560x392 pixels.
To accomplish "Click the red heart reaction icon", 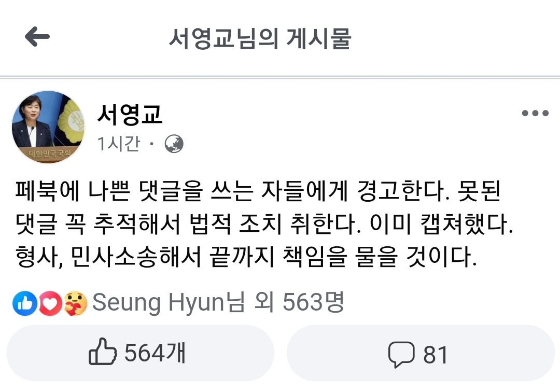I will [x=50, y=303].
